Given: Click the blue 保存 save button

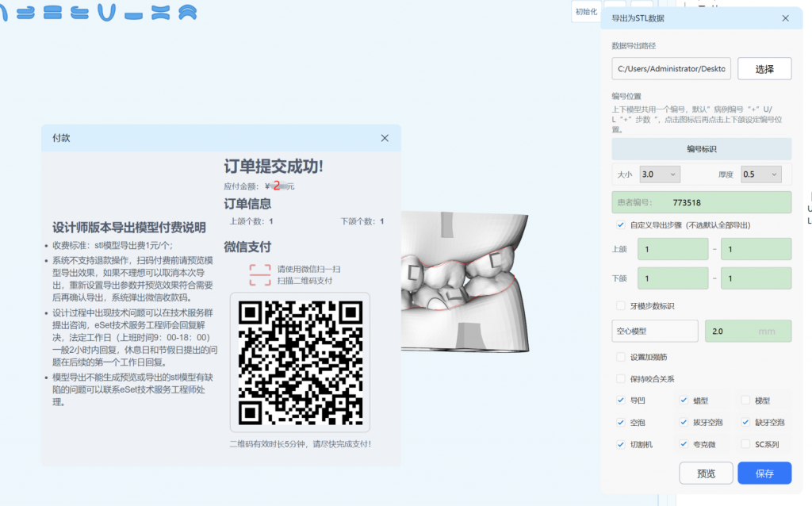Looking at the screenshot, I should (x=764, y=473).
